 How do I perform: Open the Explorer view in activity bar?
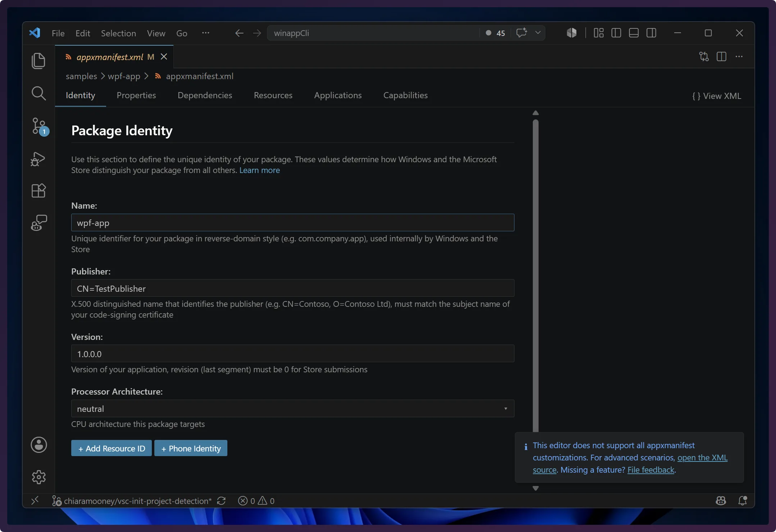coord(38,60)
